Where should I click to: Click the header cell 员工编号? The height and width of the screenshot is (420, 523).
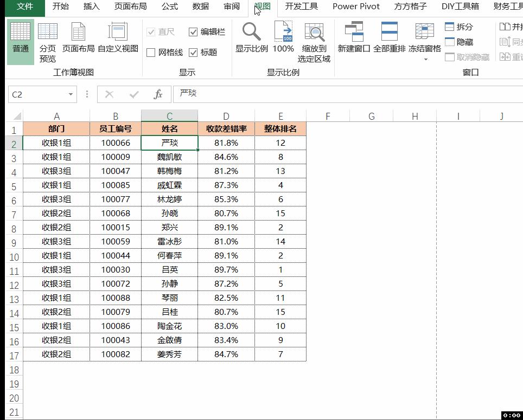tap(116, 128)
